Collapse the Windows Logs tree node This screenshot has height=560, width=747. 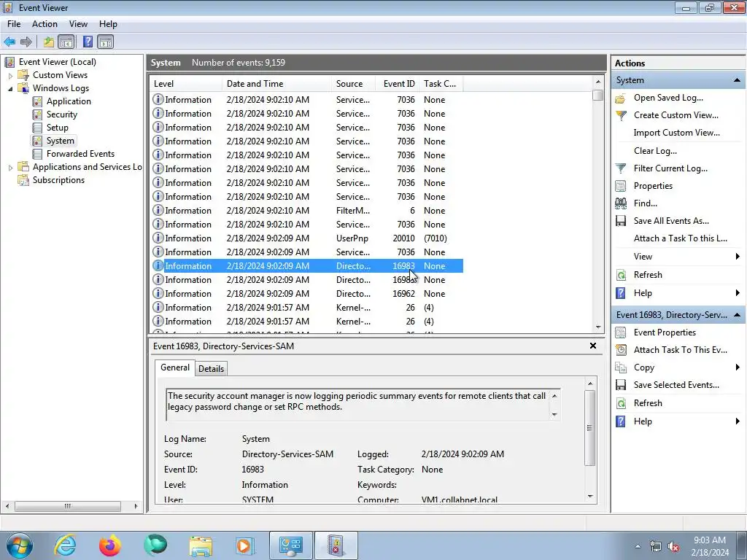click(10, 88)
